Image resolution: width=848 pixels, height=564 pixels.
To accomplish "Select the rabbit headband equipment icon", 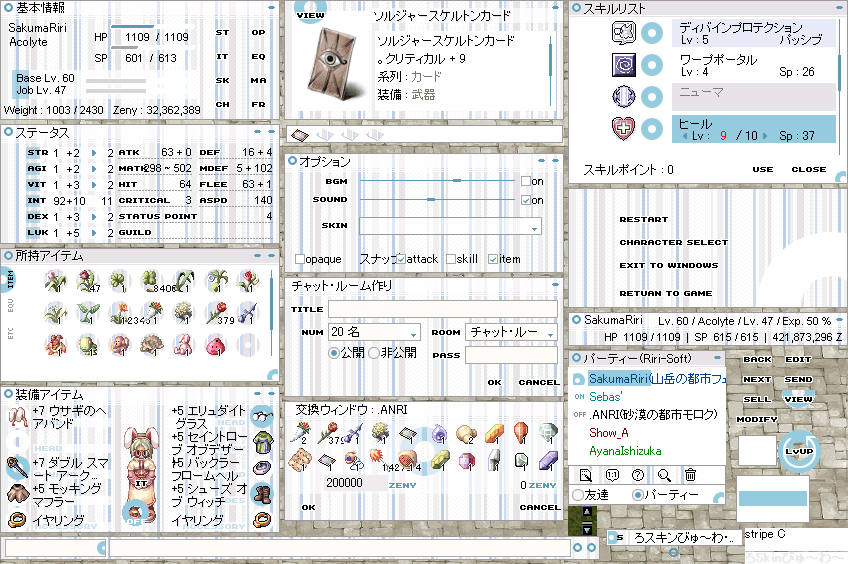I will pyautogui.click(x=17, y=416).
